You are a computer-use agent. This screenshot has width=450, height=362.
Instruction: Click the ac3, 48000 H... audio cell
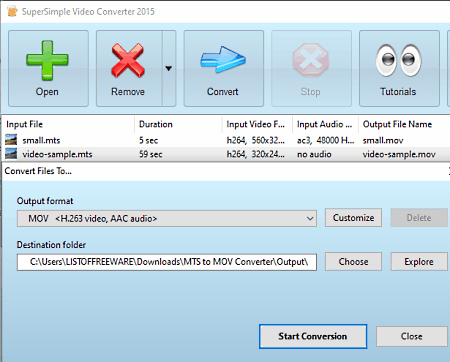(326, 140)
